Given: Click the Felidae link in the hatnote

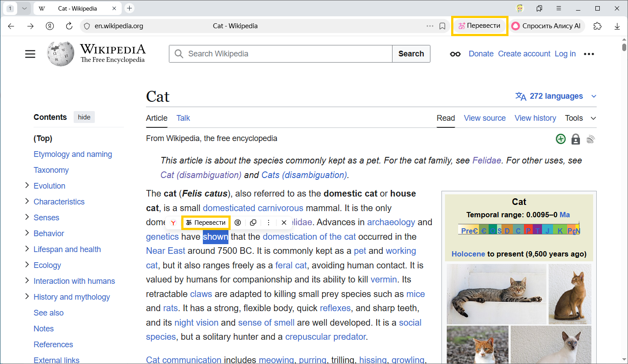Looking at the screenshot, I should click(x=486, y=160).
